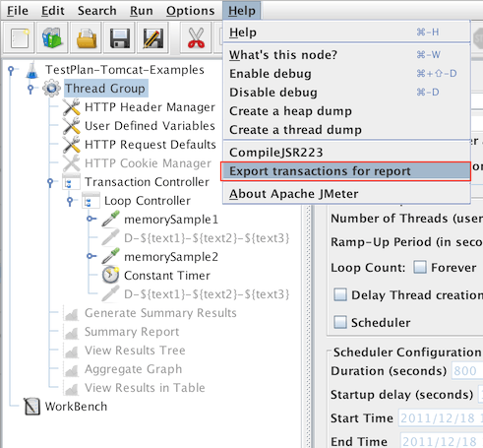Collapse the TestPlan-Tomcat-Examples root node

[x=11, y=70]
